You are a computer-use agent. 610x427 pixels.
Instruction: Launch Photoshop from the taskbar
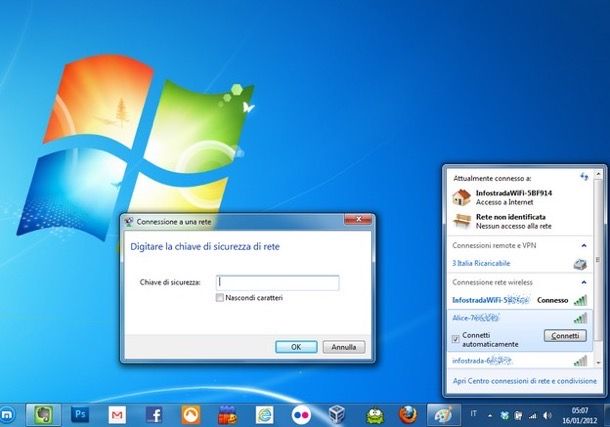click(x=80, y=415)
